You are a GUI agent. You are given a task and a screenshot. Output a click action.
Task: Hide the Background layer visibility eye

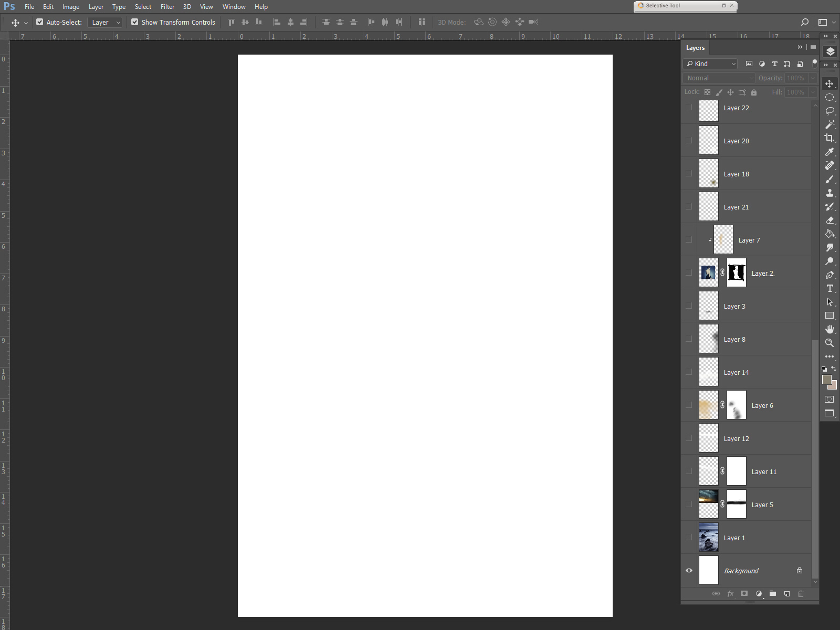point(689,571)
